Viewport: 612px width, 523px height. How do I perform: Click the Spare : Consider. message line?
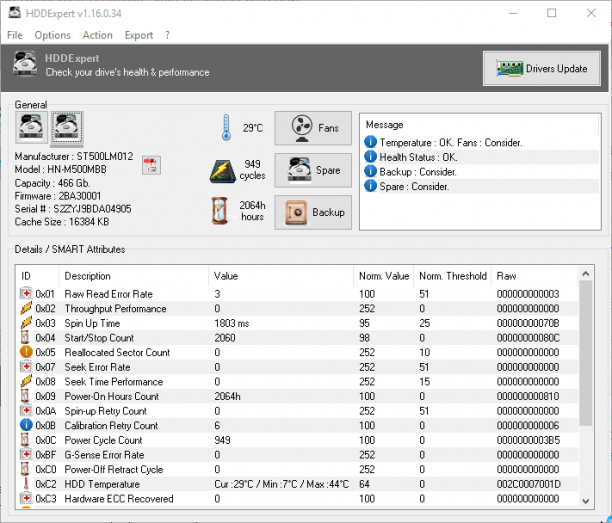point(414,186)
